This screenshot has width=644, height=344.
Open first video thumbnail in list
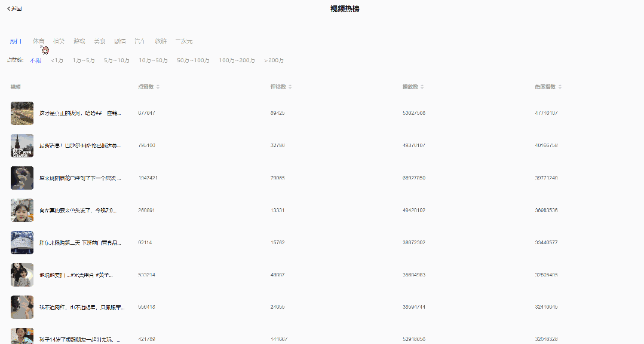tap(22, 113)
